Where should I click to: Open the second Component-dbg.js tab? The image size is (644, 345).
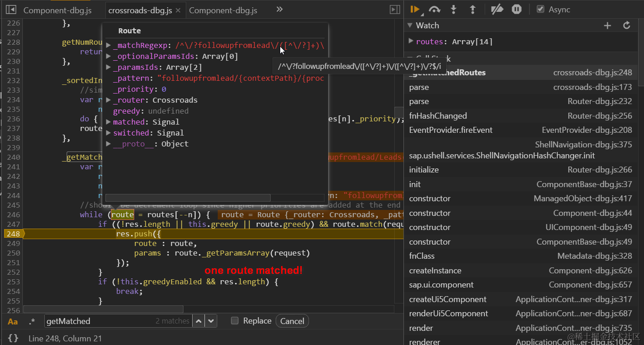tap(223, 10)
